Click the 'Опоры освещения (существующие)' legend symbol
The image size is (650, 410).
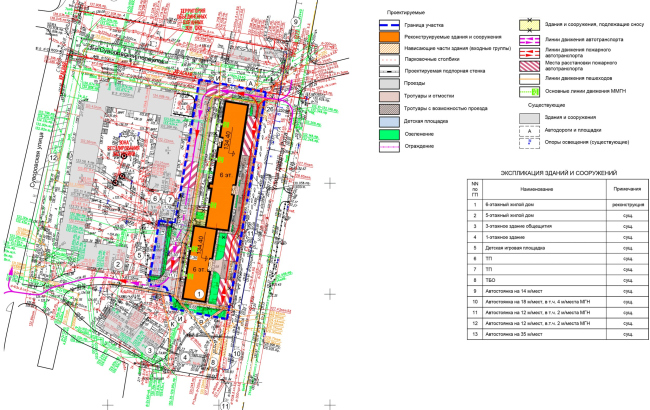tap(529, 143)
